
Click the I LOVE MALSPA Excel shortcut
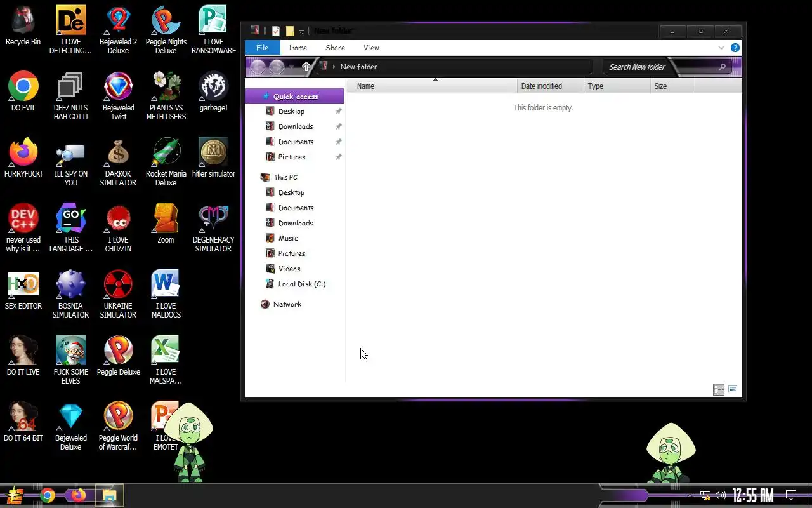166,360
